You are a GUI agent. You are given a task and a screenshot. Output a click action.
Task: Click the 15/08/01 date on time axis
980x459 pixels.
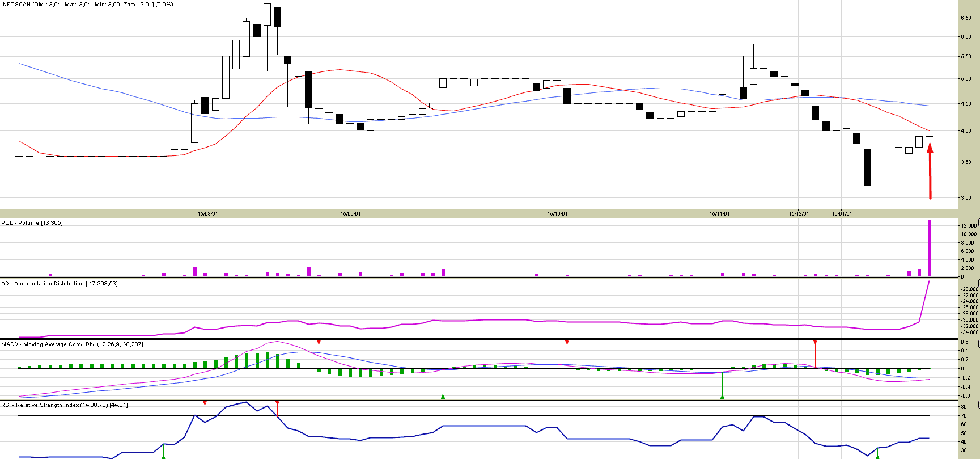click(207, 214)
